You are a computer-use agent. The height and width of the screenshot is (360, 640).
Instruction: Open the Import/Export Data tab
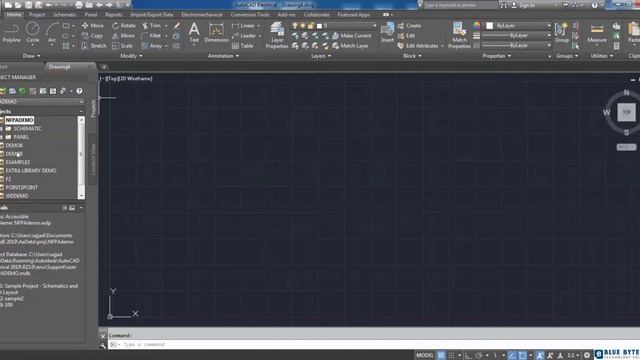152,15
